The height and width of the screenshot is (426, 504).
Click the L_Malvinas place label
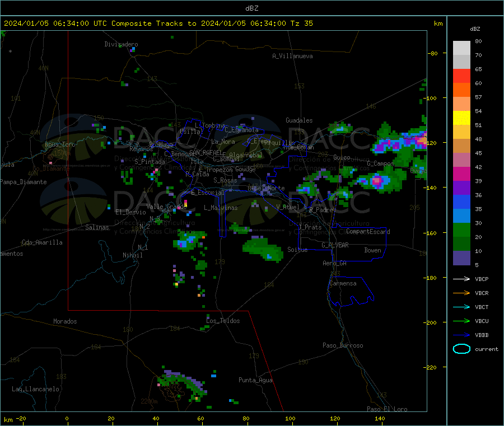pyautogui.click(x=221, y=208)
